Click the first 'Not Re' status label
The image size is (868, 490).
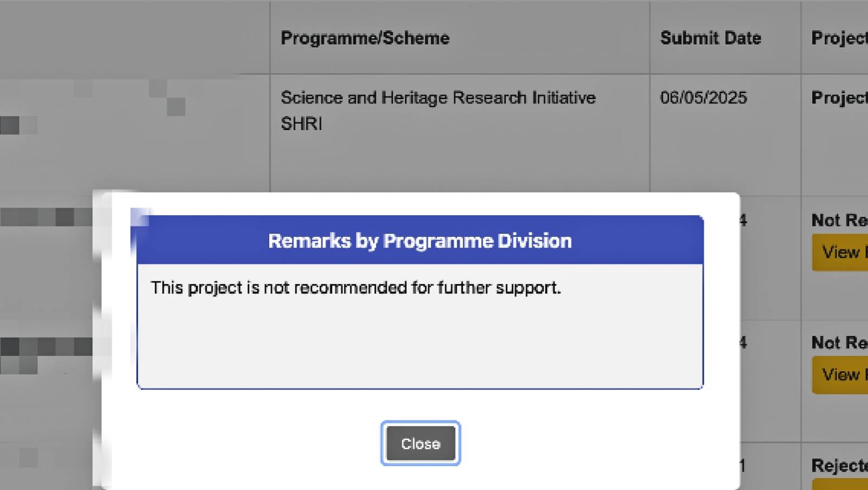tap(839, 220)
